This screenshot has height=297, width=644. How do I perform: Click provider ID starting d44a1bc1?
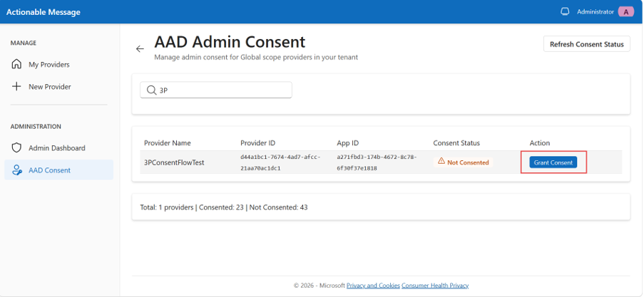pos(280,162)
